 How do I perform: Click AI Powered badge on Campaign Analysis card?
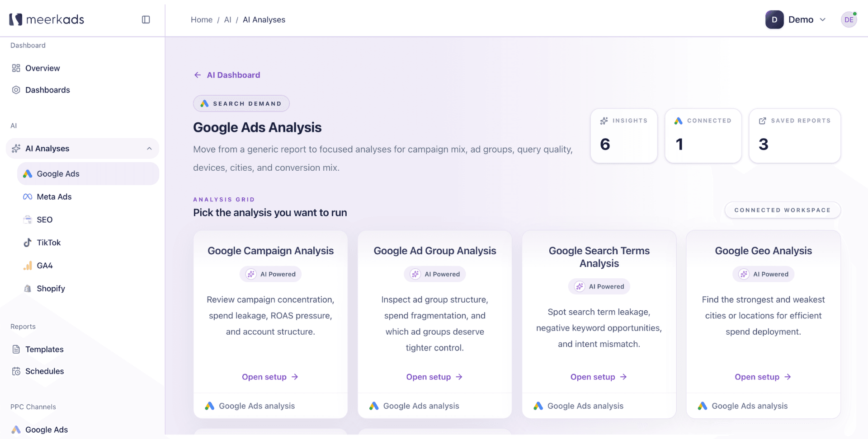coord(270,274)
